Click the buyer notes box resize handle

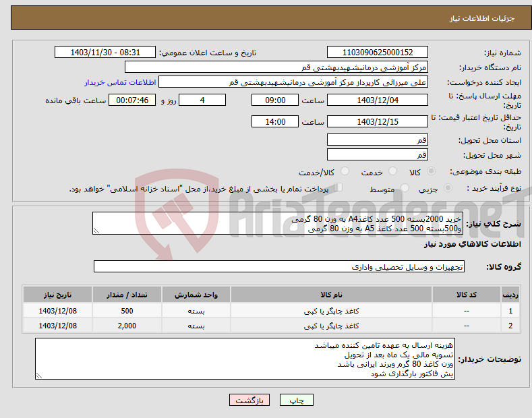point(39,376)
